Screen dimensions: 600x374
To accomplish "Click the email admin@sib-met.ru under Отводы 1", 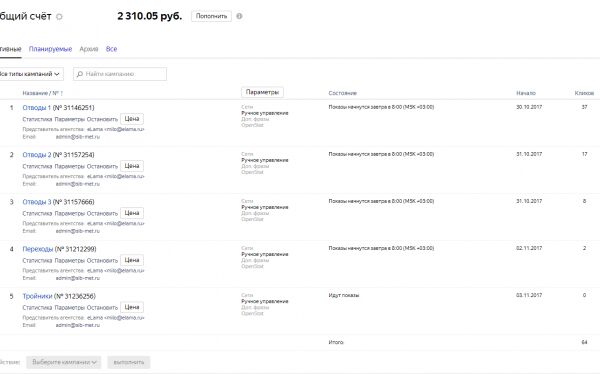I will (78, 137).
